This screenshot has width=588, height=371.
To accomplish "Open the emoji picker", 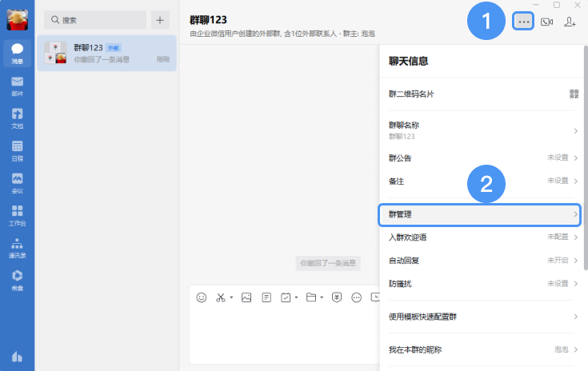I will pos(202,297).
